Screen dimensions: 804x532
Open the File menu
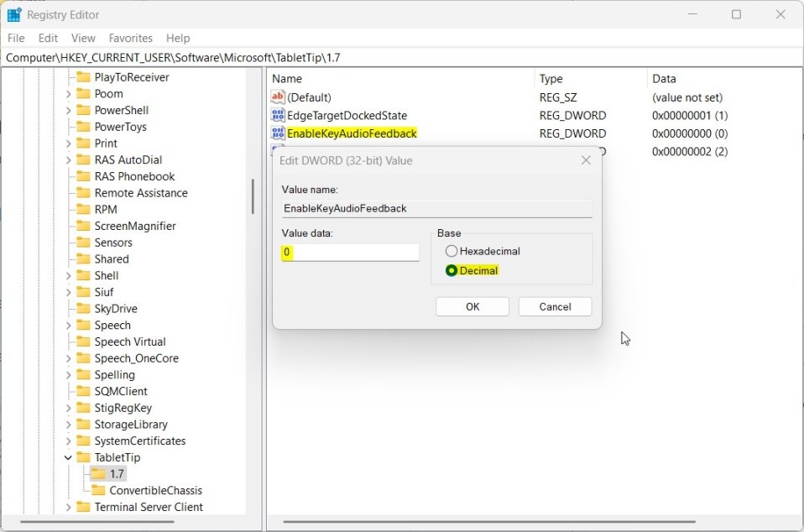pyautogui.click(x=16, y=38)
